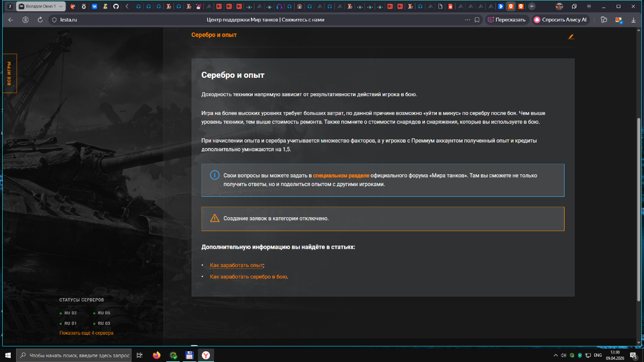Click the "Пересказать" button
This screenshot has width=644, height=362.
click(x=507, y=20)
